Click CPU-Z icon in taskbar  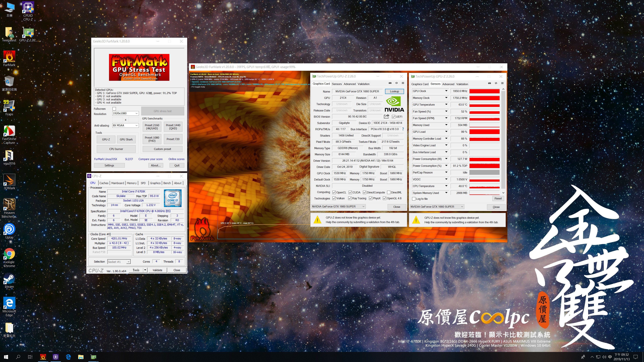click(x=56, y=357)
